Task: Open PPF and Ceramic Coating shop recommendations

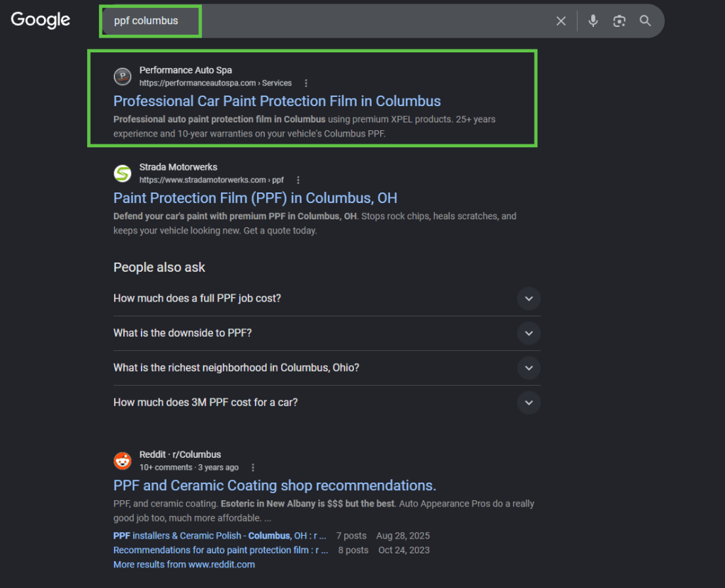Action: point(275,485)
